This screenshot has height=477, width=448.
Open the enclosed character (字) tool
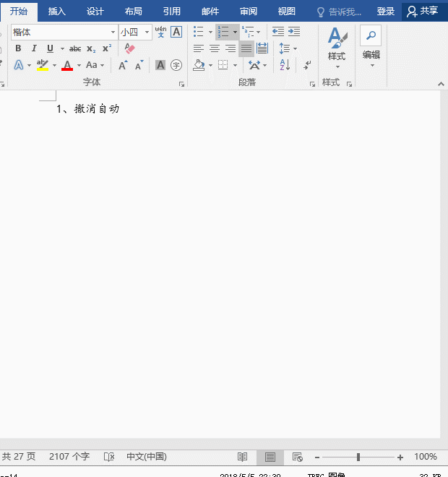[176, 65]
